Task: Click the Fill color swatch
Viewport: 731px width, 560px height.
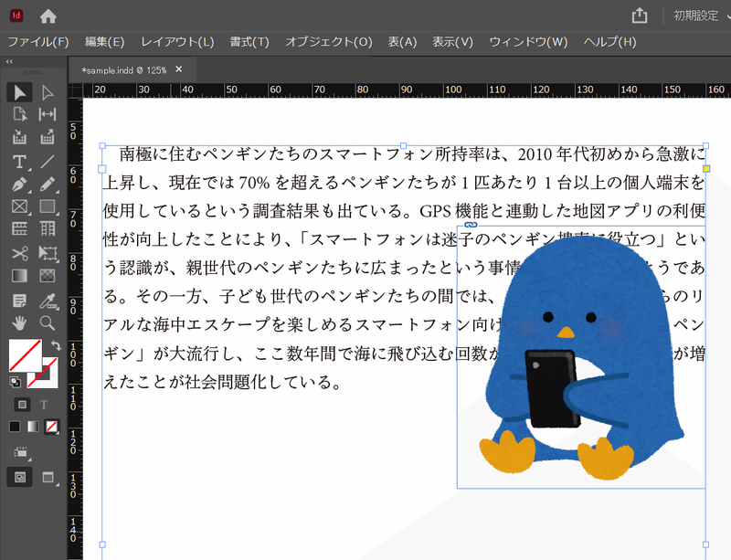Action: 26,355
